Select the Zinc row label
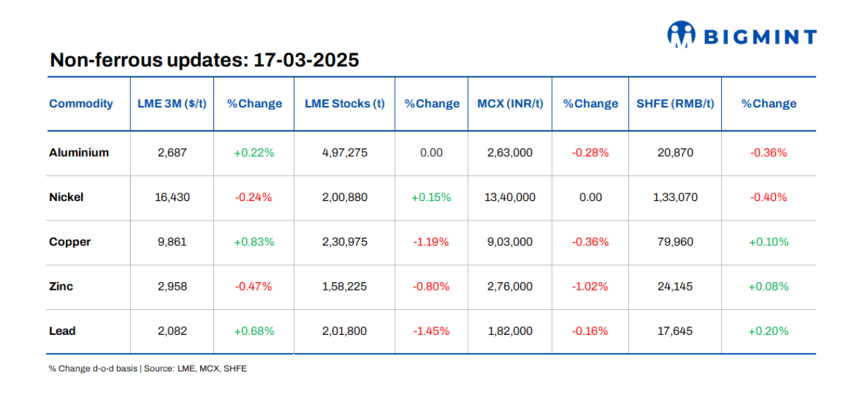Screen dimensions: 868x416 [x=61, y=286]
